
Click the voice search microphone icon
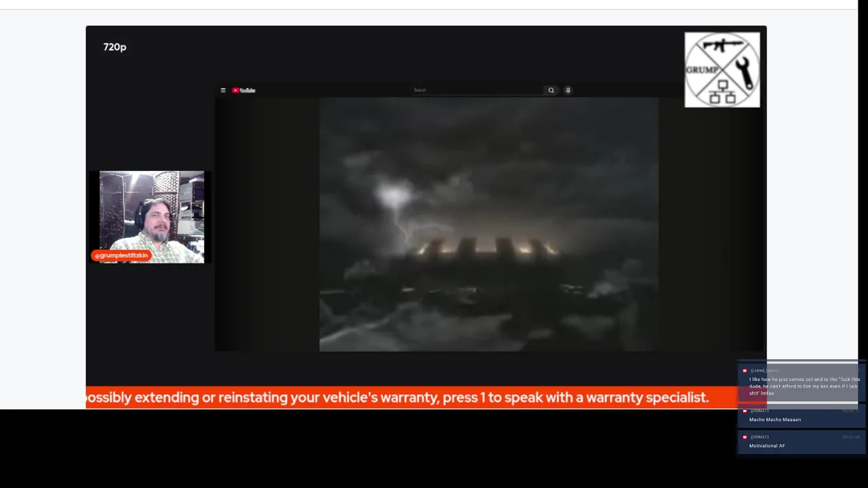tap(568, 90)
